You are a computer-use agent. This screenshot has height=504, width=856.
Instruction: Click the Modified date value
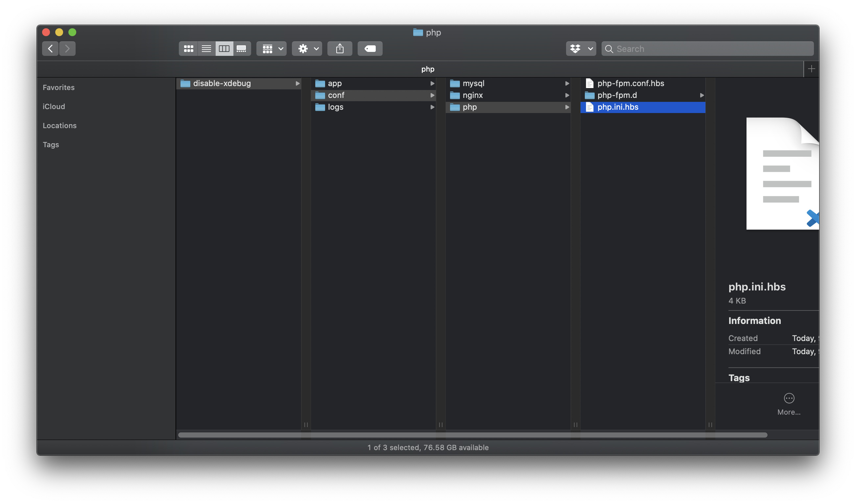pyautogui.click(x=805, y=352)
